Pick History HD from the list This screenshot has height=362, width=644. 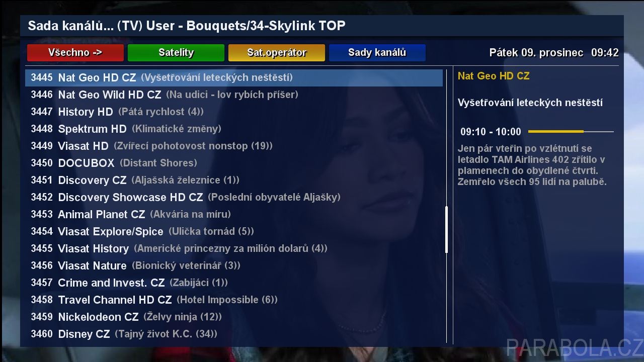234,112
